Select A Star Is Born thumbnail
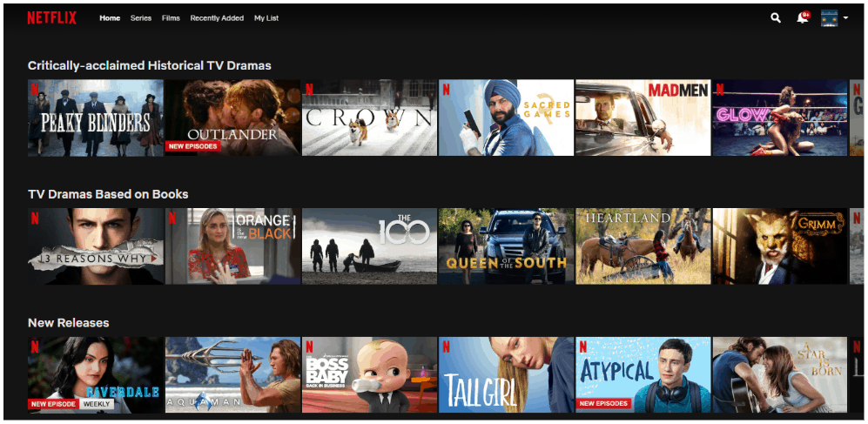Image resolution: width=868 pixels, height=424 pixels. pyautogui.click(x=780, y=374)
